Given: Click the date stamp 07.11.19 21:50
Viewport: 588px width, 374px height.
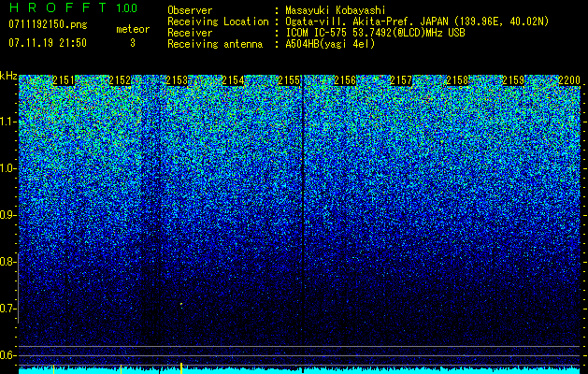Looking at the screenshot, I should [x=48, y=43].
